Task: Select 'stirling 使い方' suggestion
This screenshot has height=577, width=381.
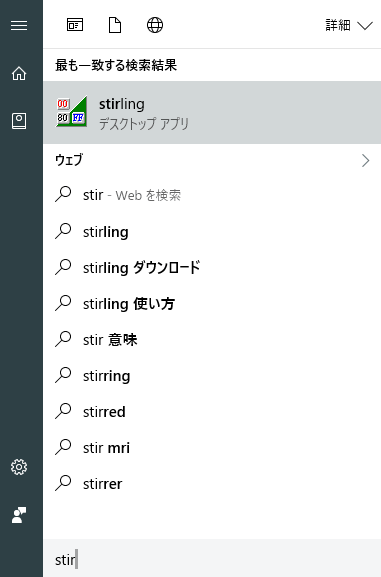Action: (x=212, y=304)
